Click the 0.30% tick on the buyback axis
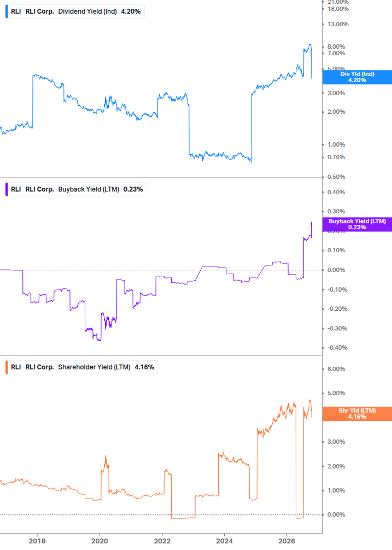Image resolution: width=392 pixels, height=550 pixels. tap(336, 211)
